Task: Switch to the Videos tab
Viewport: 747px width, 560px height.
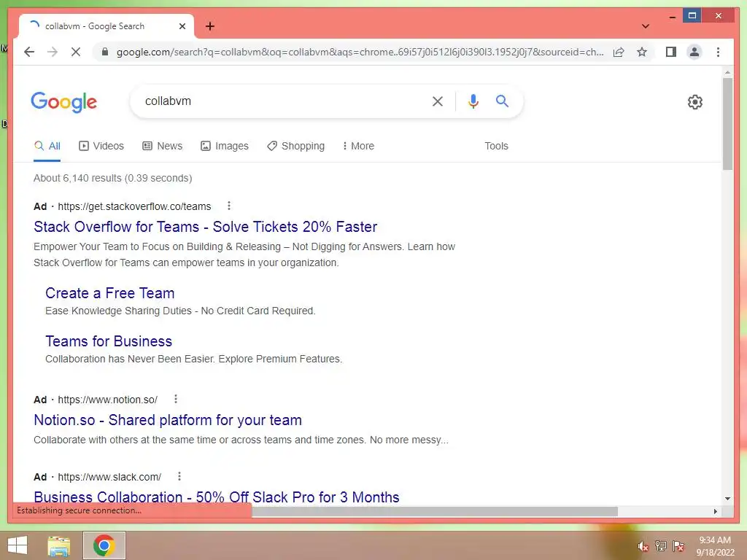Action: (x=101, y=146)
